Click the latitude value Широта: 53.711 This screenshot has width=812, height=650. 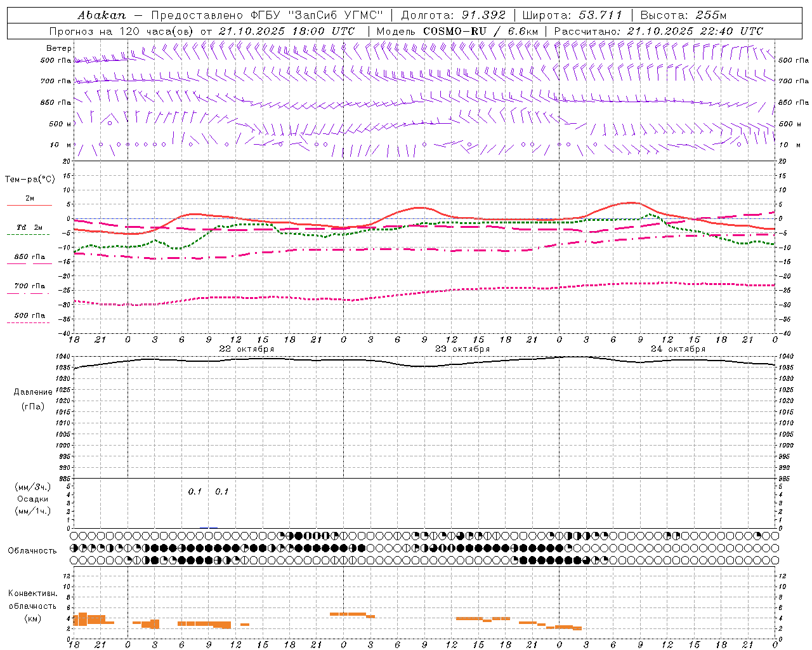click(x=572, y=15)
